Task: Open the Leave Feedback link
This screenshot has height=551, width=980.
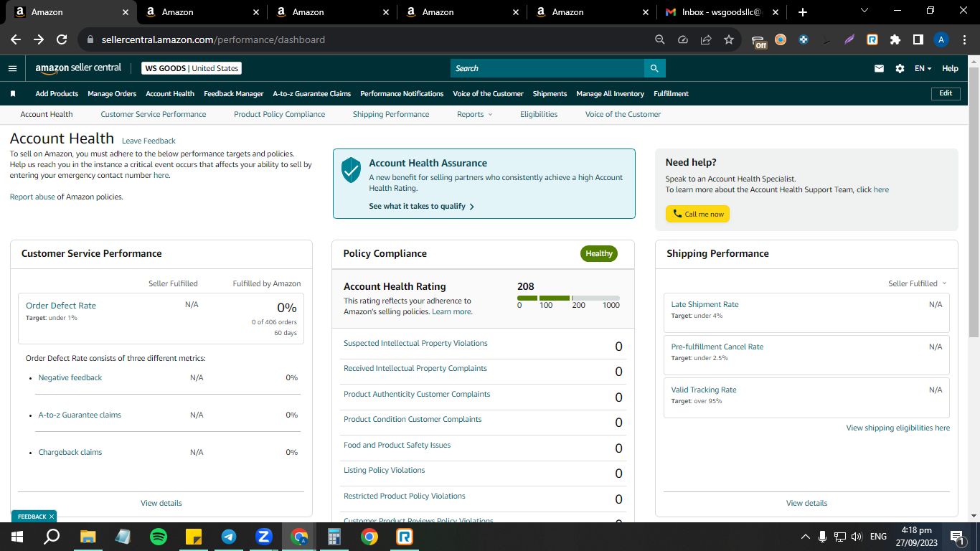Action: (x=149, y=141)
